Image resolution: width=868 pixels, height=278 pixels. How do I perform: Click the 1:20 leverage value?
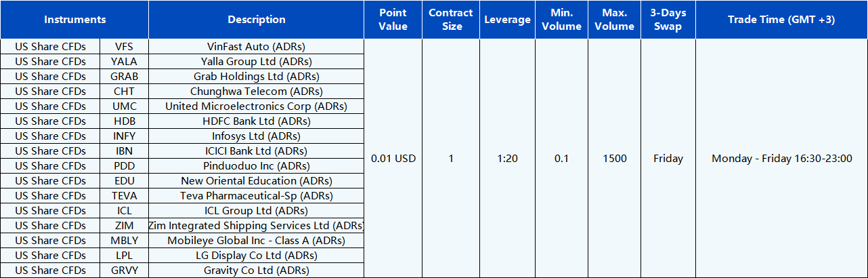pos(507,159)
